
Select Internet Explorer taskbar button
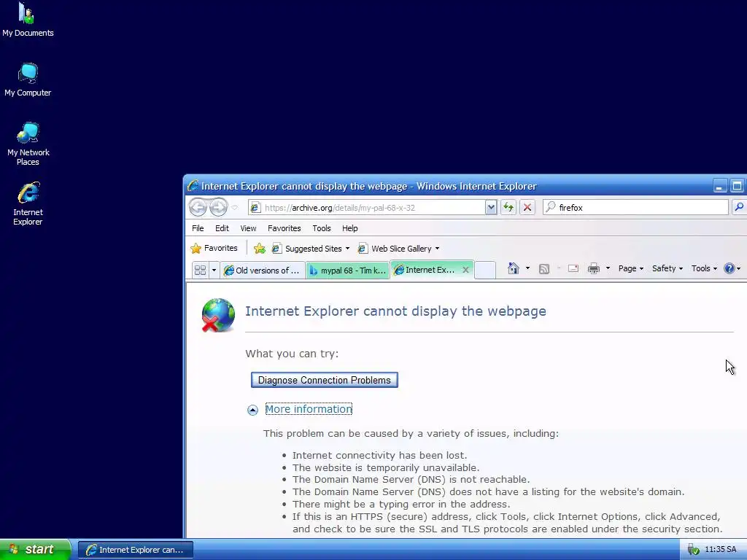[136, 550]
